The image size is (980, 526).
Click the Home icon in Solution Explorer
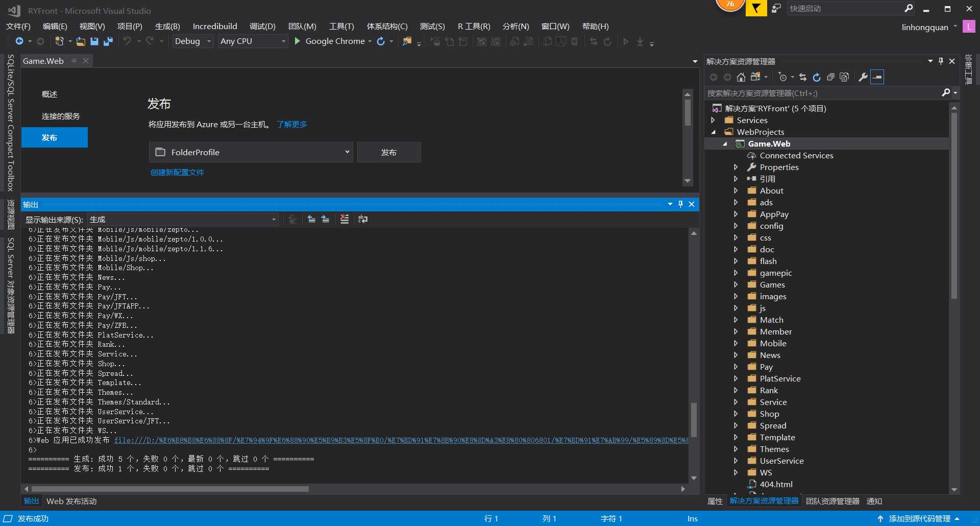tap(741, 77)
